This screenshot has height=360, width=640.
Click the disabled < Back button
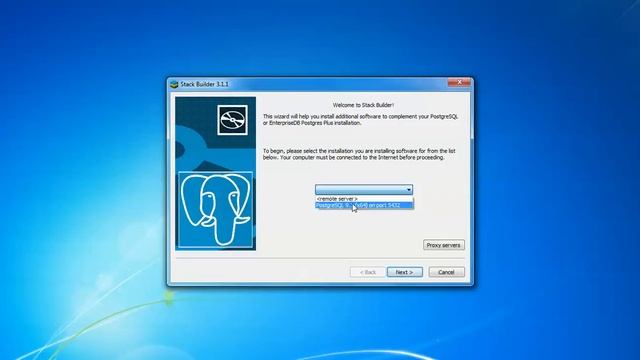(x=367, y=272)
